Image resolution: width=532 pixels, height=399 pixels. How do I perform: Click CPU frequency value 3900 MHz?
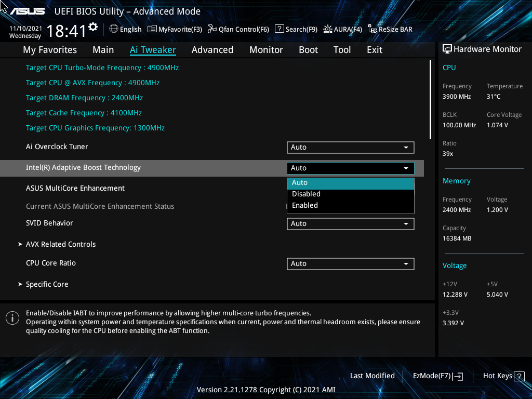[456, 97]
